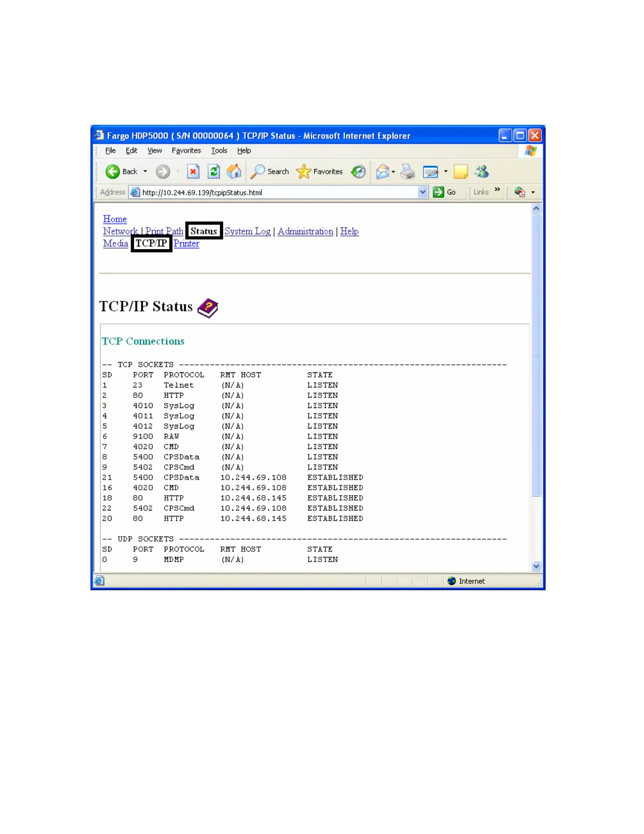Click the status bar page icon
Viewport: 644px width, 834px height.
[x=99, y=581]
